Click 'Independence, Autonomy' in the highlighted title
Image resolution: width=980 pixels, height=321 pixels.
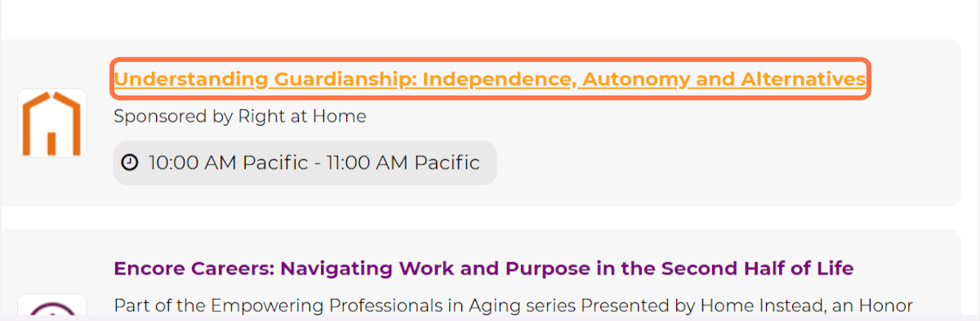(555, 79)
